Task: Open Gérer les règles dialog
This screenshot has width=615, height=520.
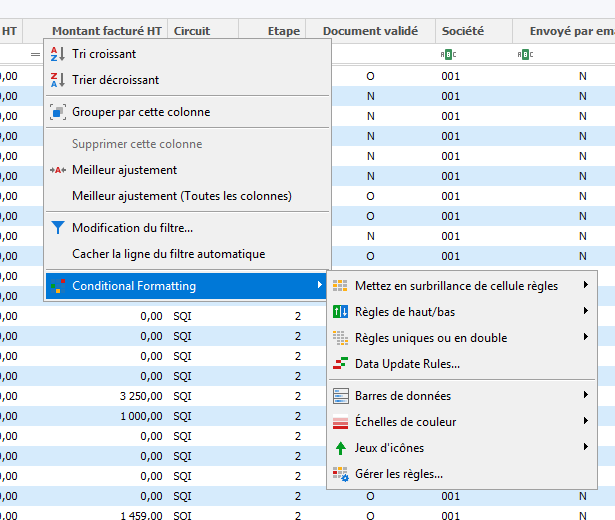Action: point(399,474)
